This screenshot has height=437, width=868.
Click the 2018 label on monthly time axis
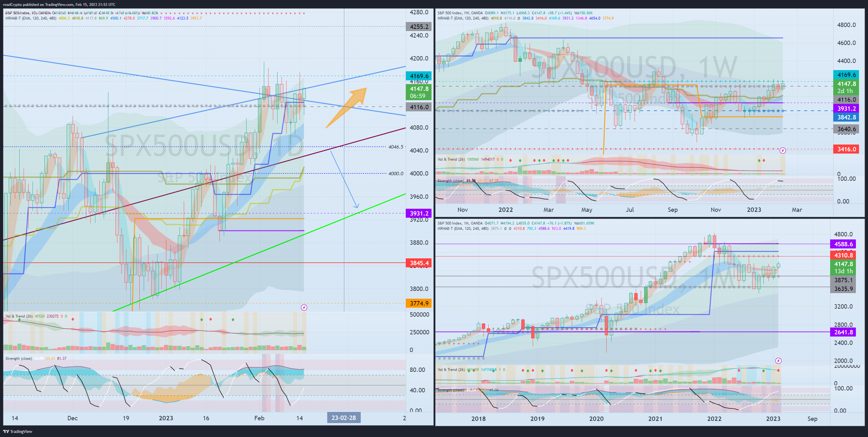(x=478, y=419)
